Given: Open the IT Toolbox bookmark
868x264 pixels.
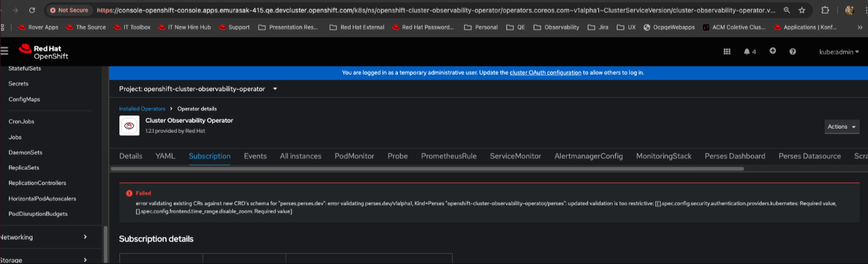Looking at the screenshot, I should click(x=131, y=27).
